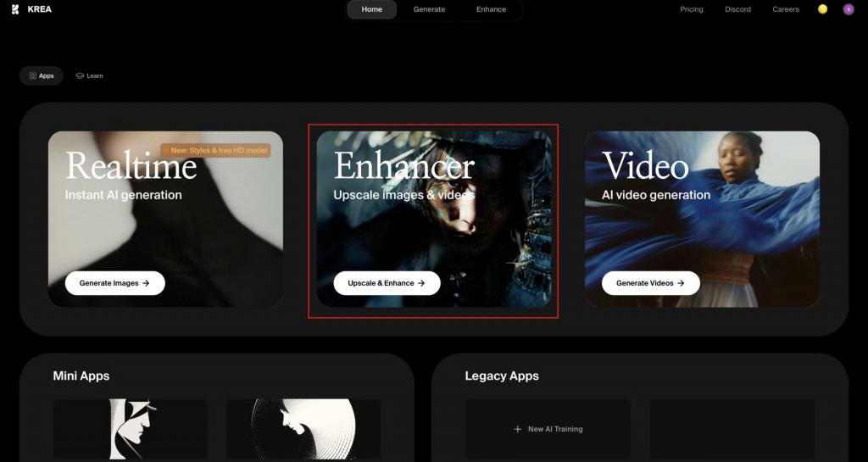Click the Mini Apps heading
Image resolution: width=868 pixels, height=462 pixels.
(81, 376)
